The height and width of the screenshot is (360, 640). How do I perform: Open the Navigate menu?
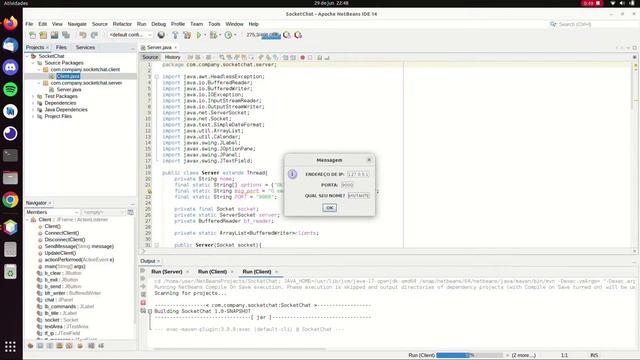pos(77,24)
